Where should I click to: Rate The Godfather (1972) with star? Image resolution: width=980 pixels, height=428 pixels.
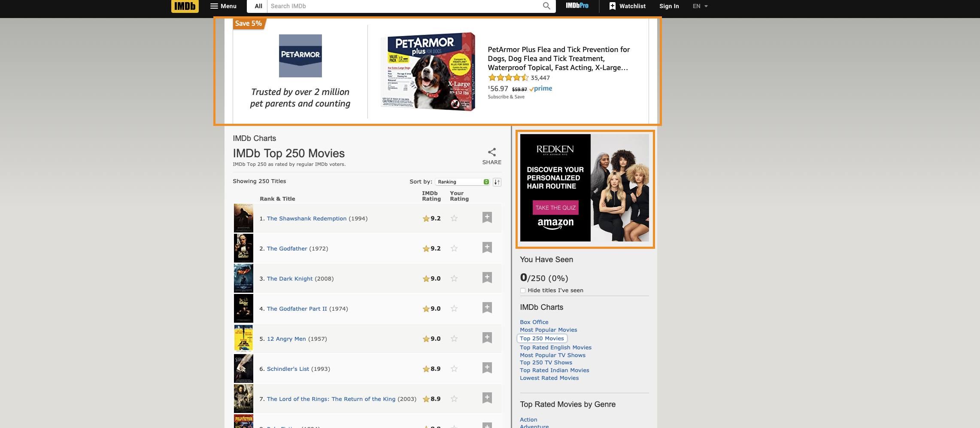coord(454,248)
